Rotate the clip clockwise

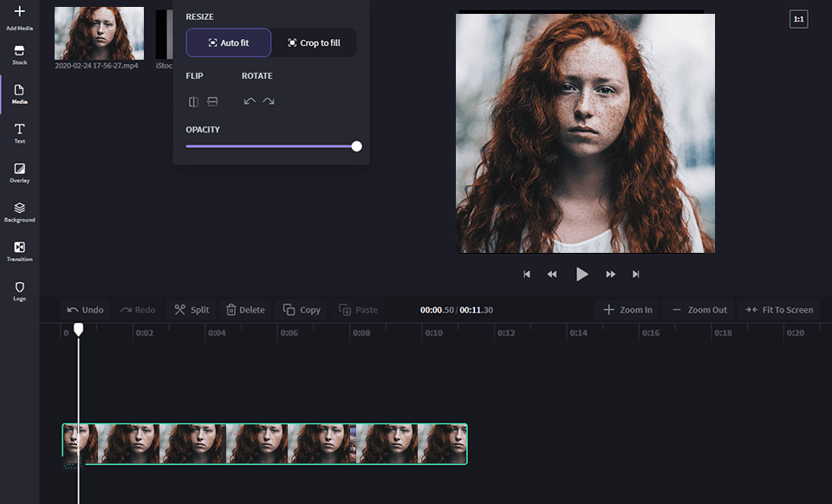click(x=269, y=101)
